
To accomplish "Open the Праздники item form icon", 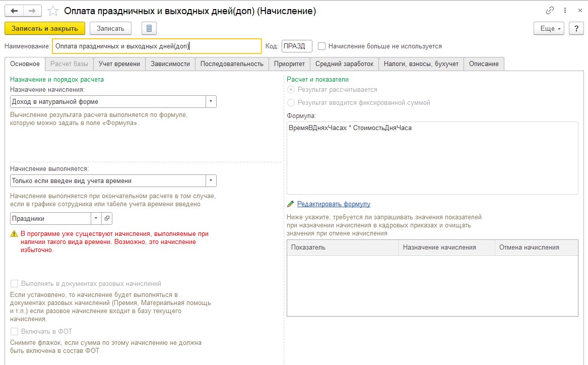I will point(107,219).
